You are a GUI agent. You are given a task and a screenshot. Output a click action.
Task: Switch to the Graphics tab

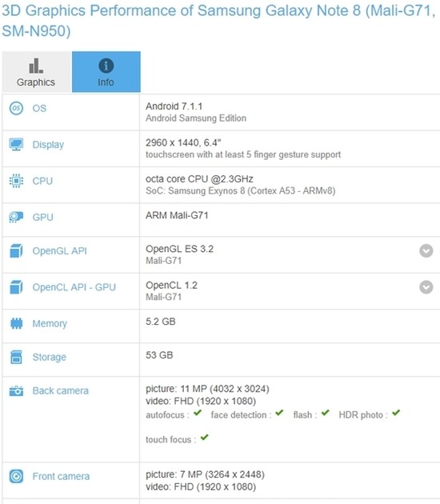(x=36, y=72)
